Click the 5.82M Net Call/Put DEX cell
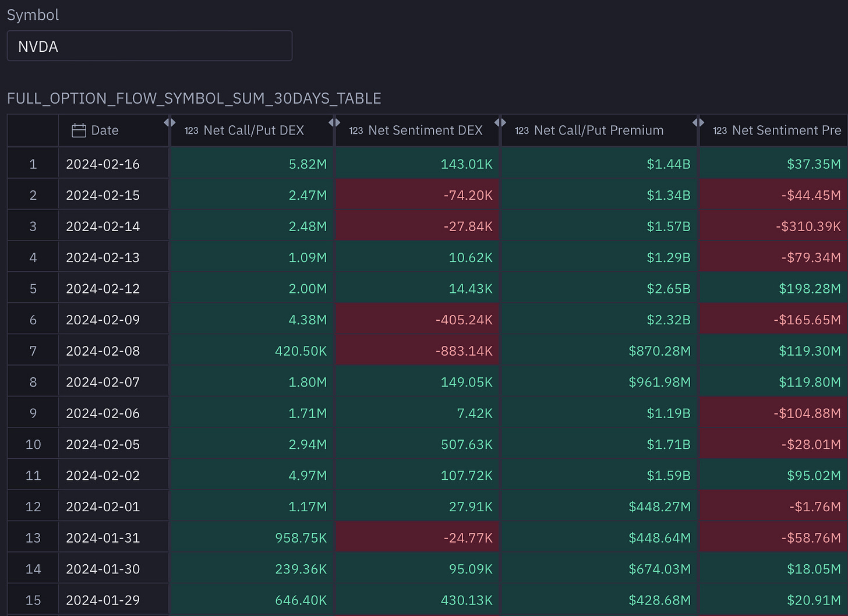The height and width of the screenshot is (616, 848). 252,164
